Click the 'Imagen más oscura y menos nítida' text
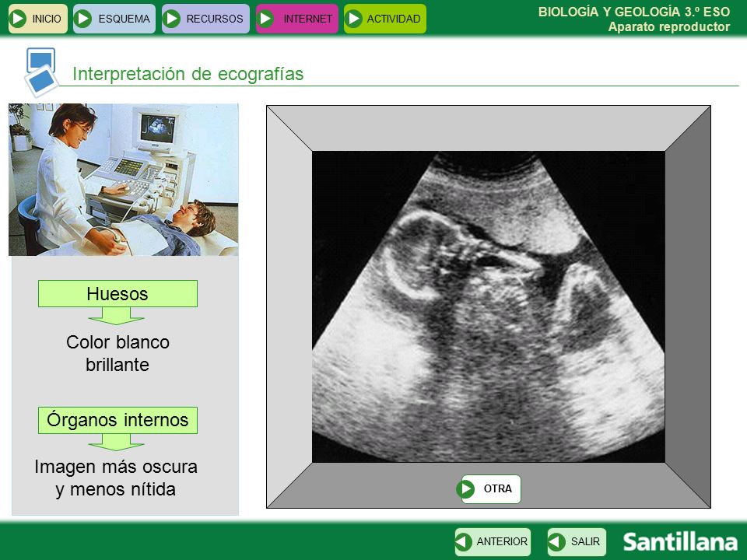 point(116,478)
